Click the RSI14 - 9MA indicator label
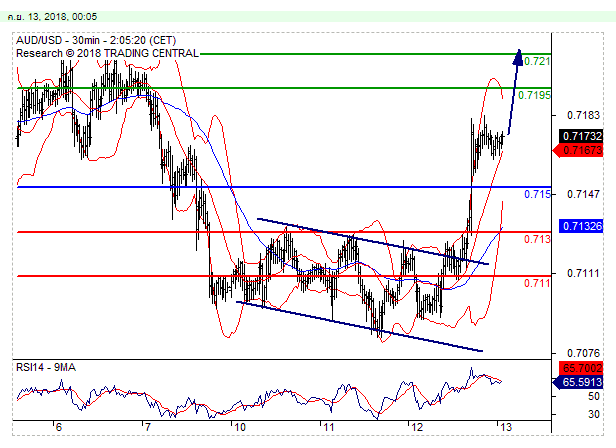Image resolution: width=616 pixels, height=448 pixels. point(46,367)
